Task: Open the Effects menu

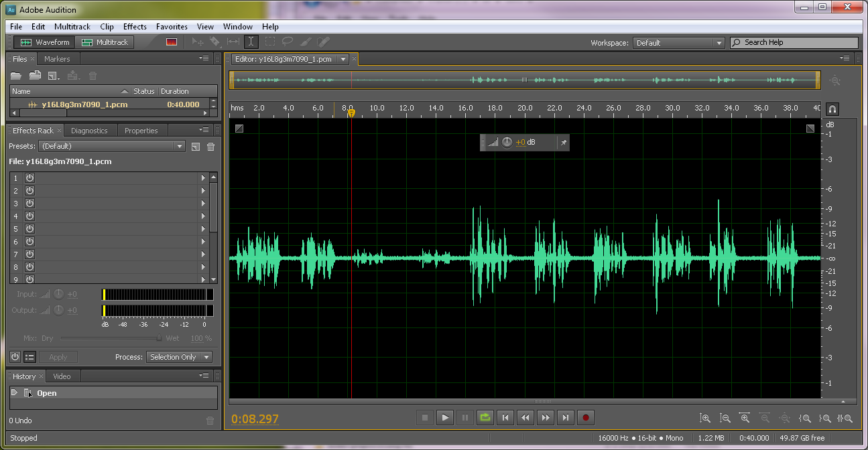Action: click(x=134, y=26)
